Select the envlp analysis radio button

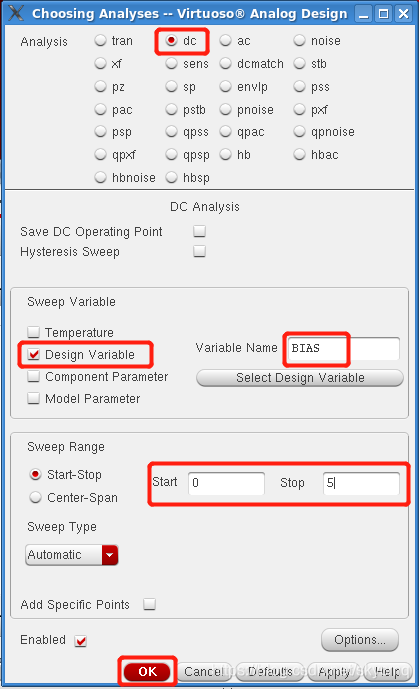(225, 86)
